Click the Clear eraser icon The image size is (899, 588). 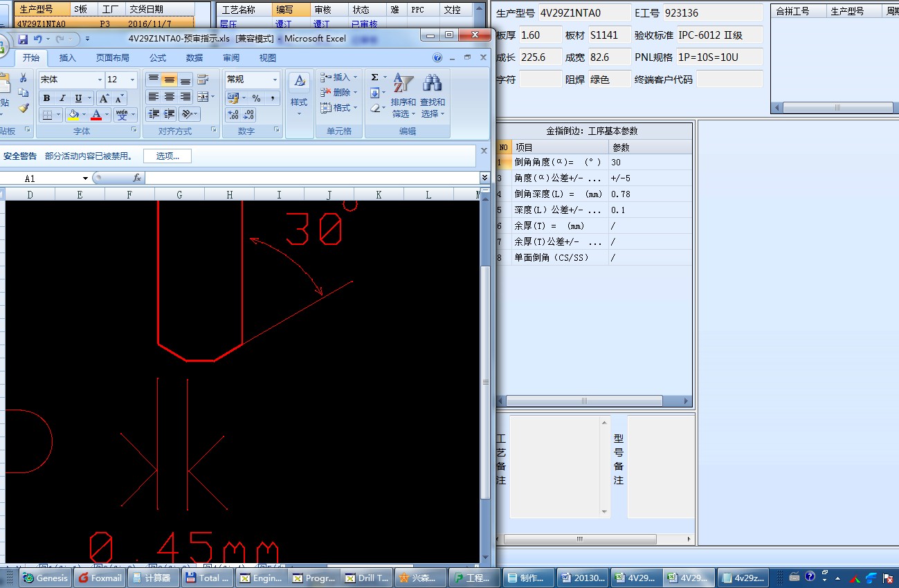click(x=374, y=108)
